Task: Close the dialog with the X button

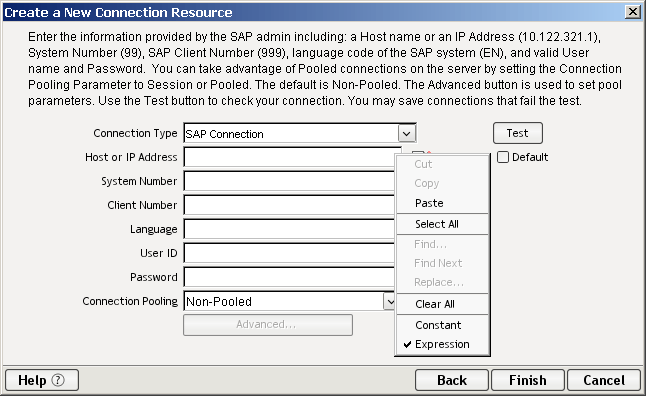Action: coord(632,12)
